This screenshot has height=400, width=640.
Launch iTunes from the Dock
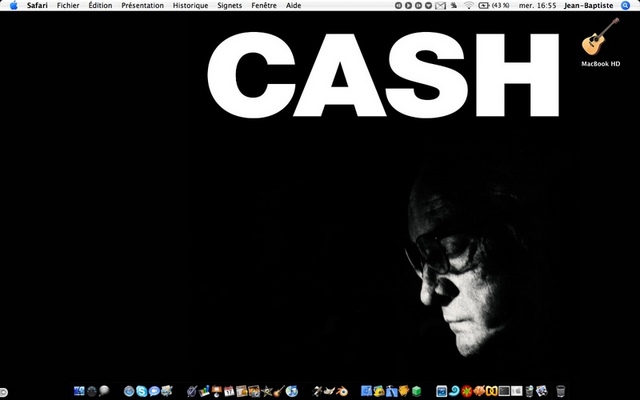[x=292, y=391]
